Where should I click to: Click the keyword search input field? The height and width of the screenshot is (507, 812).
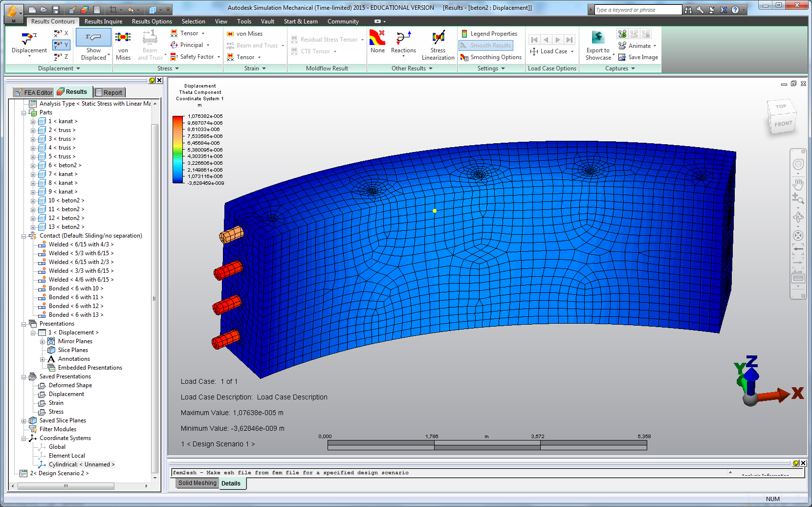coord(637,10)
